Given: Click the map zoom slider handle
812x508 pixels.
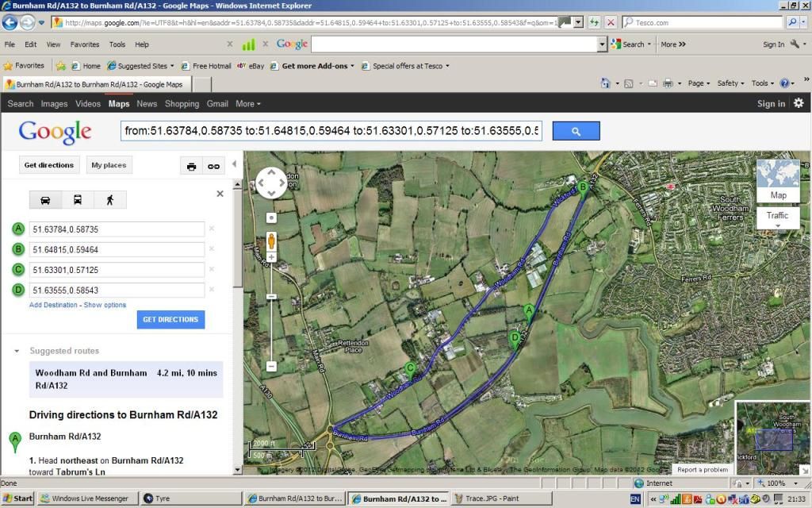Looking at the screenshot, I should coord(271,297).
